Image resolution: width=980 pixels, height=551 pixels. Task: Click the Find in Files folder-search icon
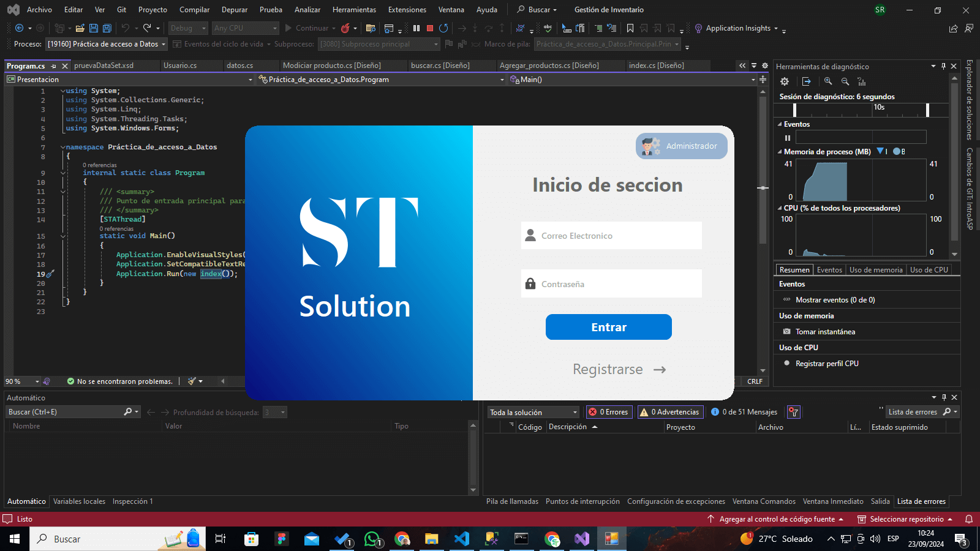tap(371, 28)
